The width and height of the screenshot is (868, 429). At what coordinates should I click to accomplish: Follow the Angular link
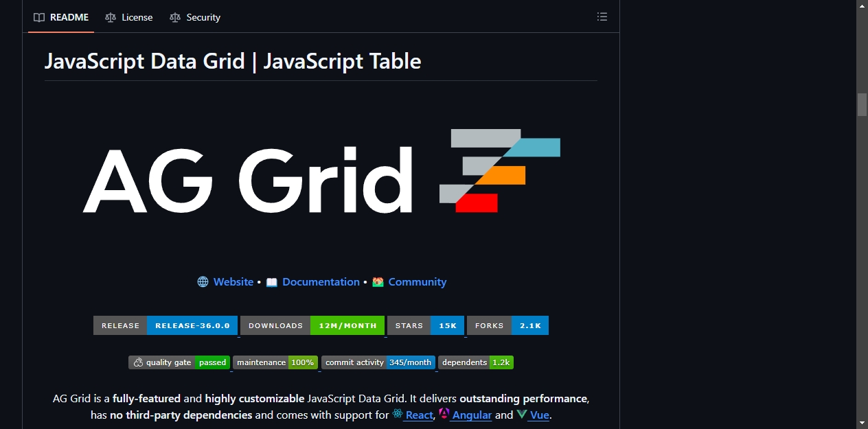click(x=472, y=415)
